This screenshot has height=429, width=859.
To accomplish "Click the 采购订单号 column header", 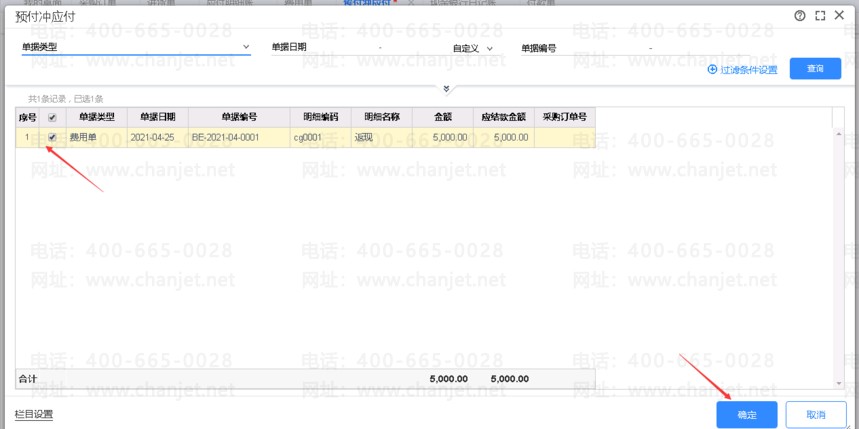I will coord(565,117).
